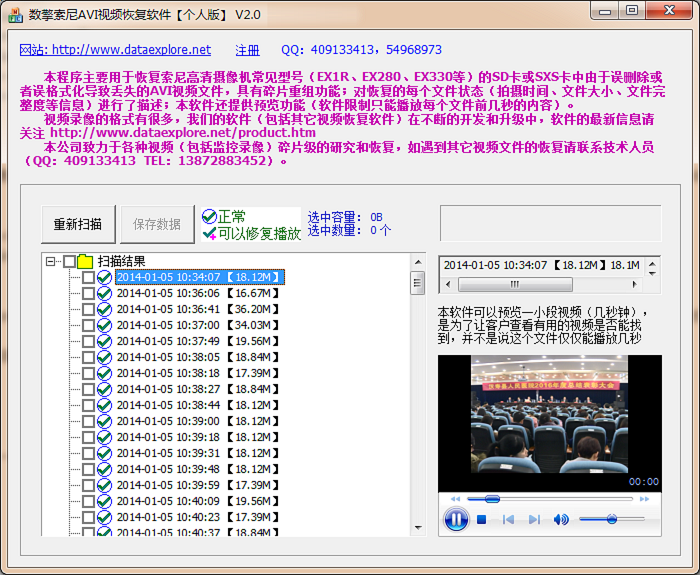Image resolution: width=700 pixels, height=575 pixels.
Task: Click the file list scrollbar thumb
Action: 418,283
